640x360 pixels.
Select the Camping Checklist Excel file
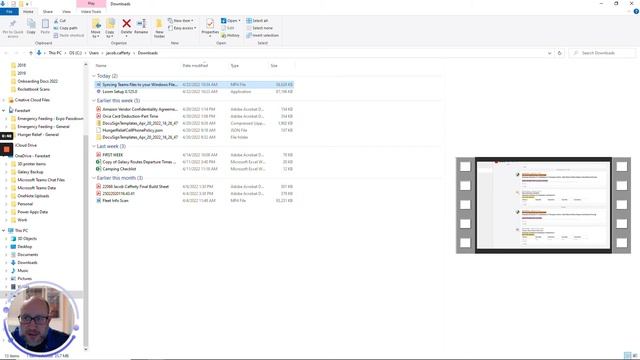(x=194, y=169)
